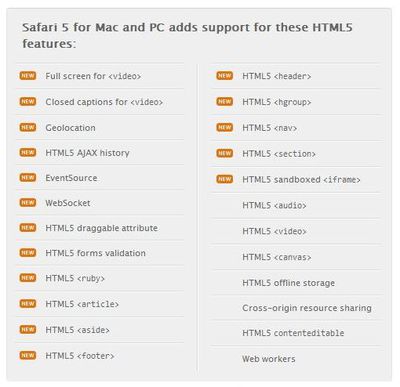
Task: Select HTML5 forms validation item
Action: click(95, 253)
